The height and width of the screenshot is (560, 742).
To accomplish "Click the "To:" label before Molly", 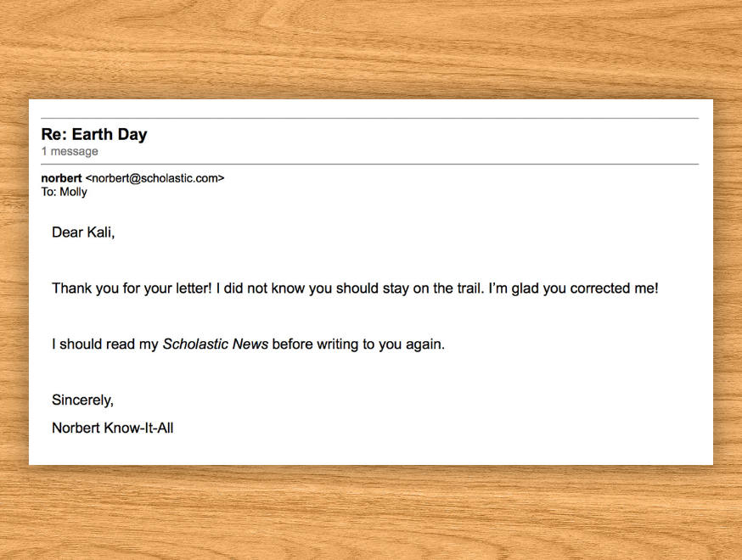I will [x=48, y=192].
